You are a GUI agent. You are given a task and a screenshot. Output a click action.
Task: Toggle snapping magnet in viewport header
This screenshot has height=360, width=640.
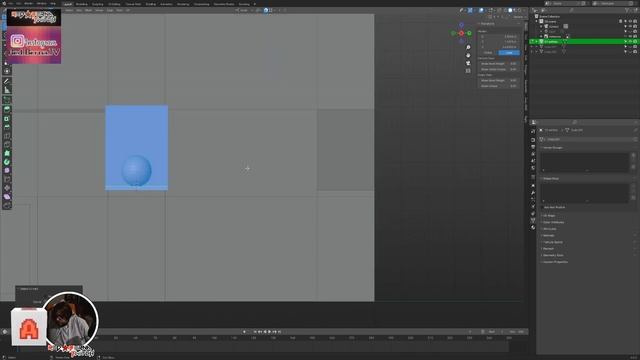click(x=266, y=10)
